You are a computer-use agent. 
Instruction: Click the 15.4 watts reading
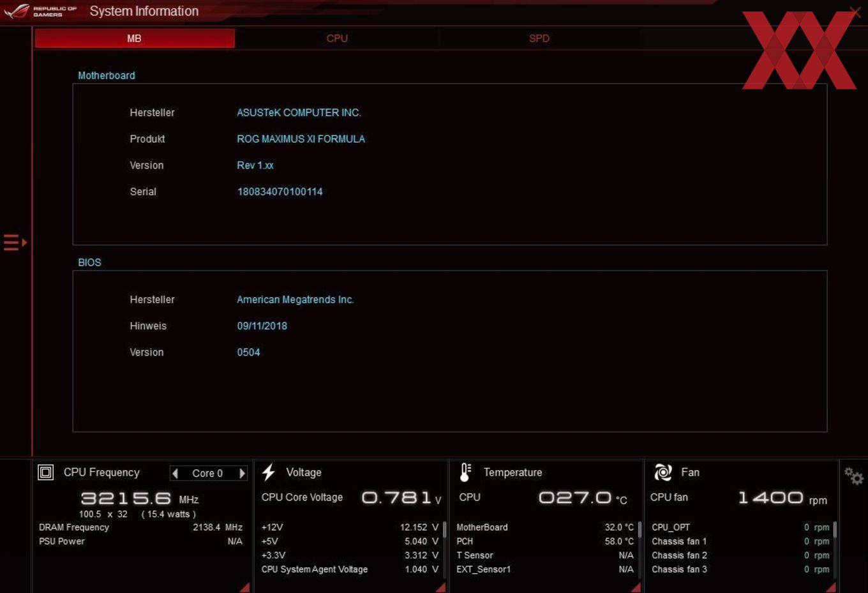tap(168, 514)
